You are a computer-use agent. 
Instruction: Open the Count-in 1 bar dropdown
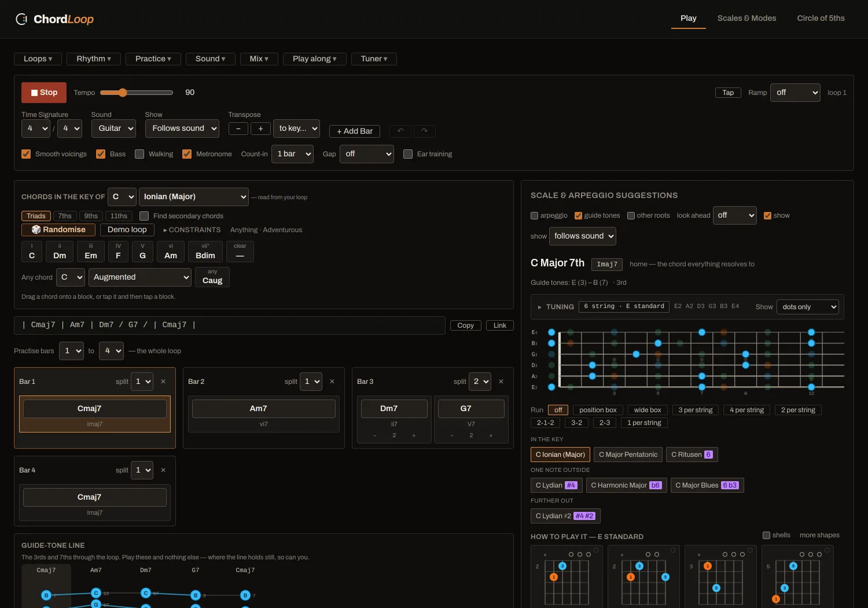pyautogui.click(x=293, y=154)
